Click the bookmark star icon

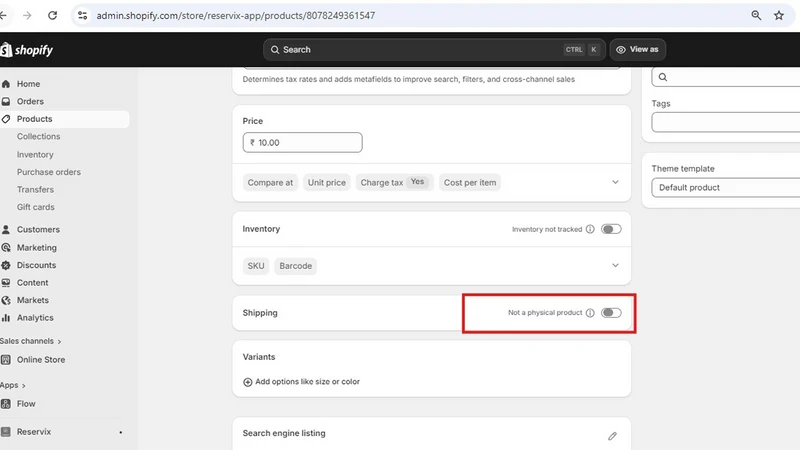pyautogui.click(x=779, y=15)
